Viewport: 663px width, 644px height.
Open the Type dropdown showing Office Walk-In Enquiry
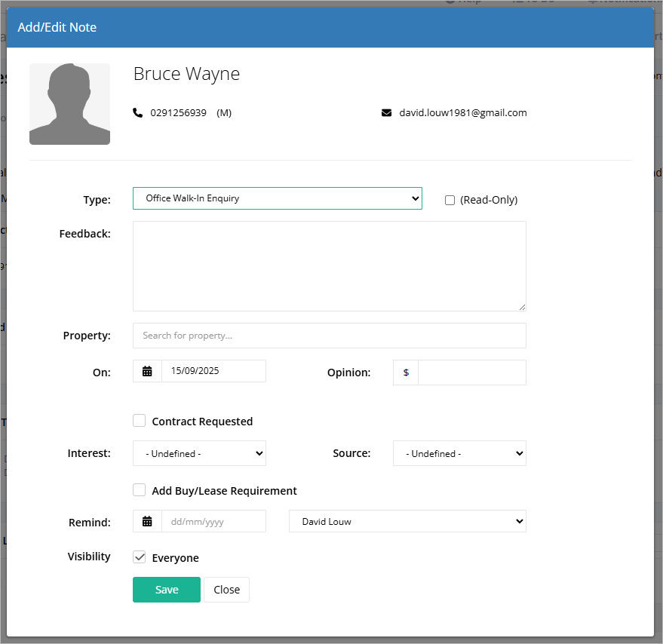[x=278, y=198]
